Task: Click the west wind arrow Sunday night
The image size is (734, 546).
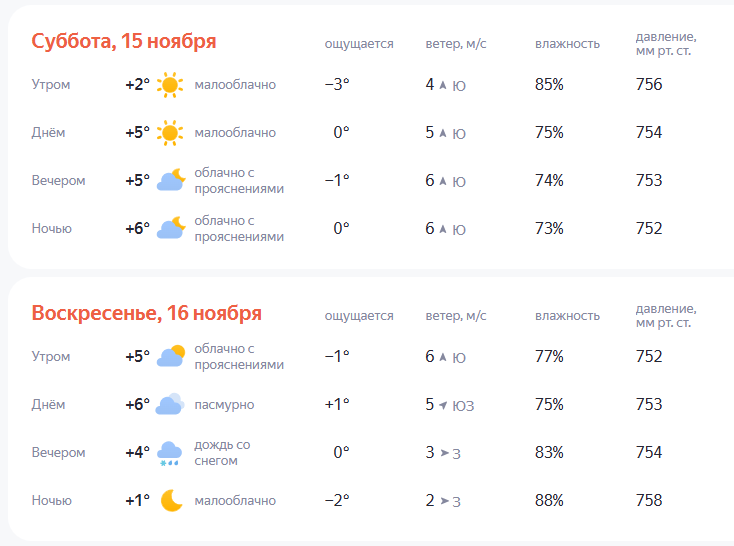Action: pyautogui.click(x=443, y=501)
